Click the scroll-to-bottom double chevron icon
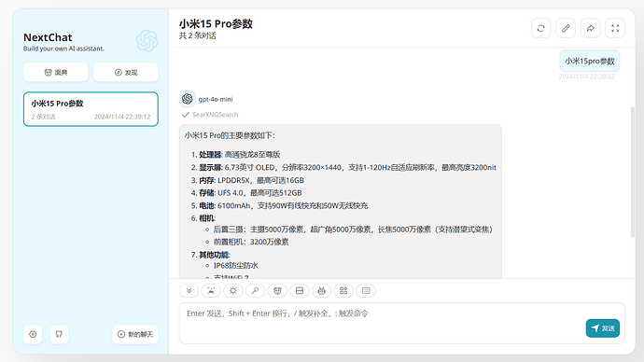Viewport: 644px width, 362px height. (x=189, y=290)
